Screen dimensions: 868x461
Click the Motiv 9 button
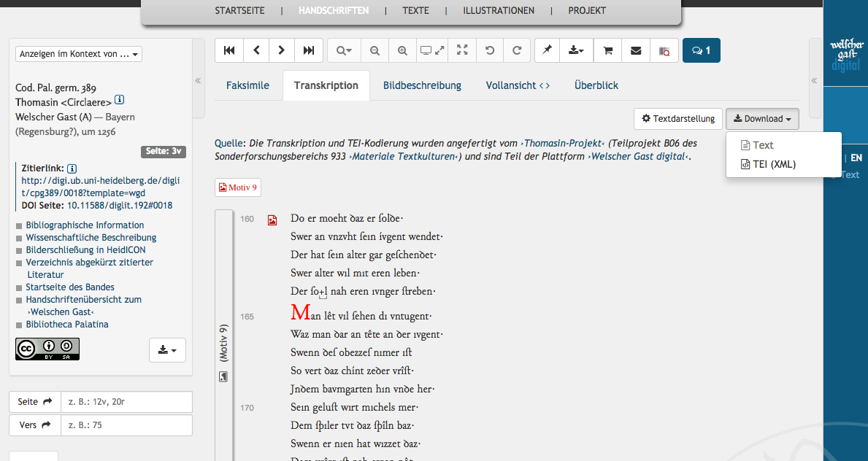[237, 187]
